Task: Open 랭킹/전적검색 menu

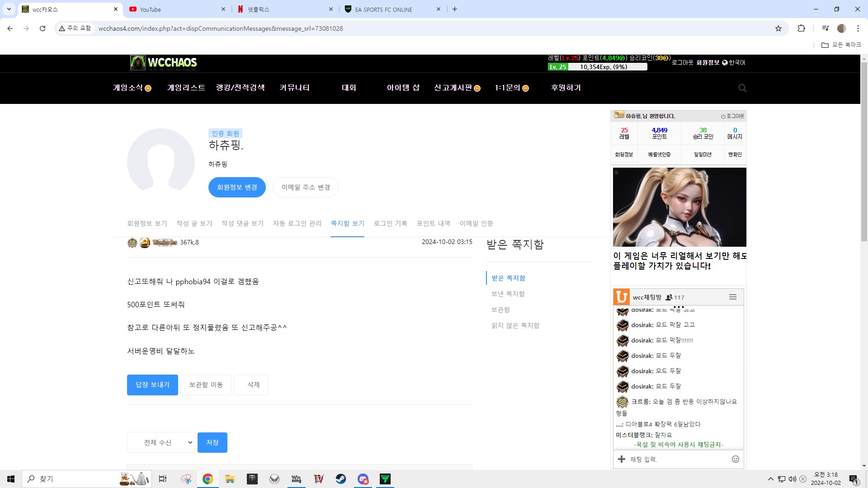Action: tap(240, 88)
